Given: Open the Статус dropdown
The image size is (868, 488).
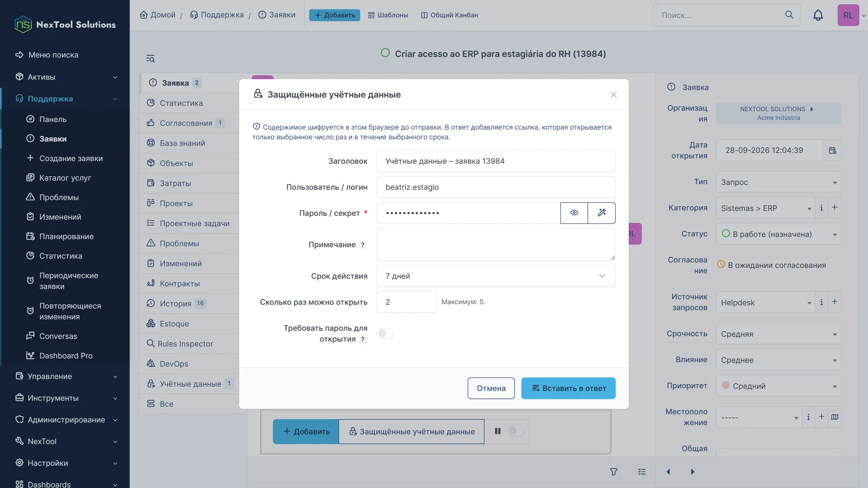Looking at the screenshot, I should point(778,234).
